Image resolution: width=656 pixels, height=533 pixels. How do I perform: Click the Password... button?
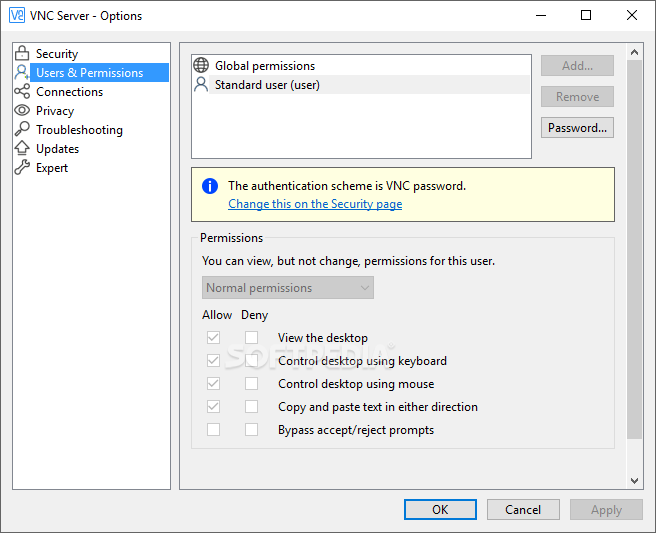(577, 128)
